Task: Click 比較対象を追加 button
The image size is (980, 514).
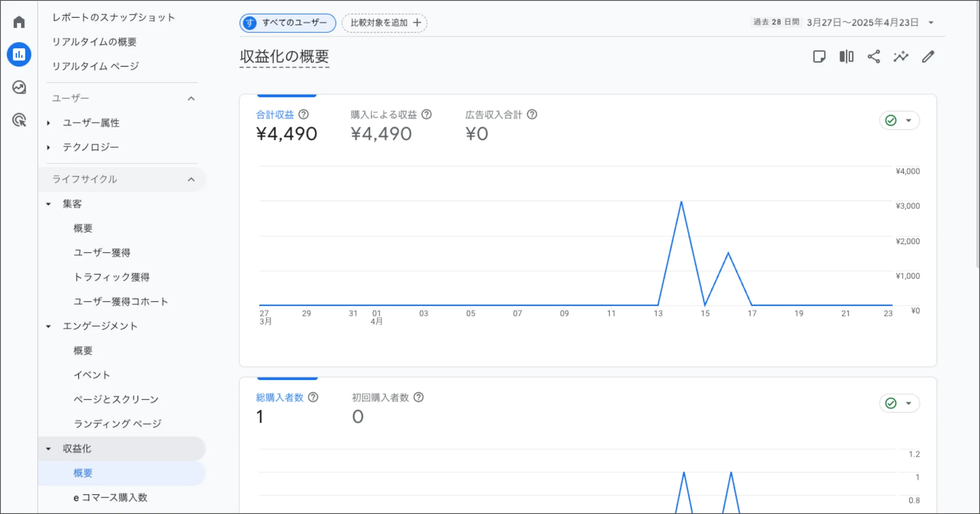Action: (x=385, y=23)
